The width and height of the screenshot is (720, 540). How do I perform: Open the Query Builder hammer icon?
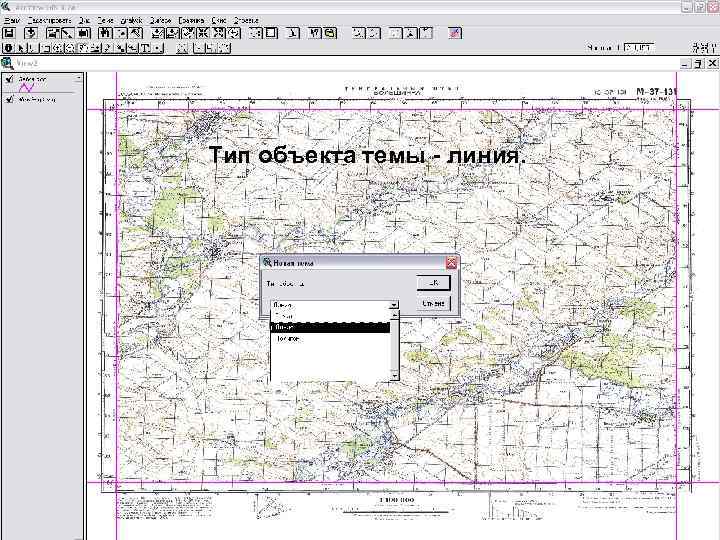pos(135,33)
